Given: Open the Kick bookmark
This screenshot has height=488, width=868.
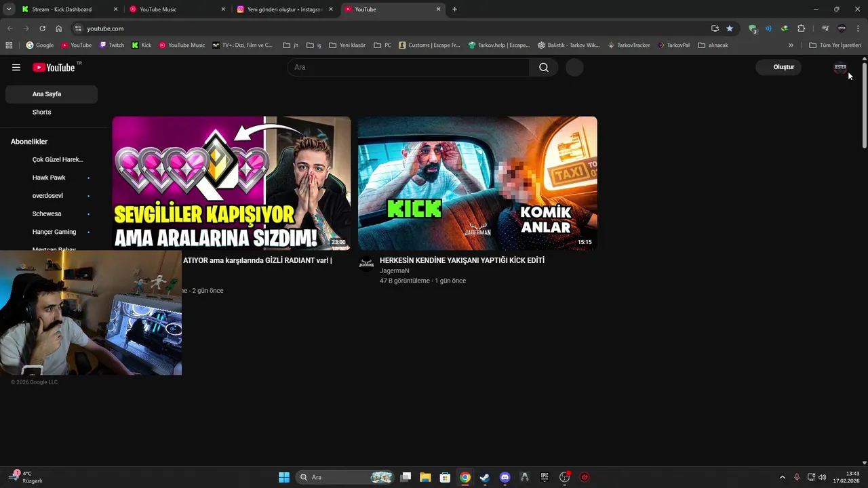Looking at the screenshot, I should point(142,45).
